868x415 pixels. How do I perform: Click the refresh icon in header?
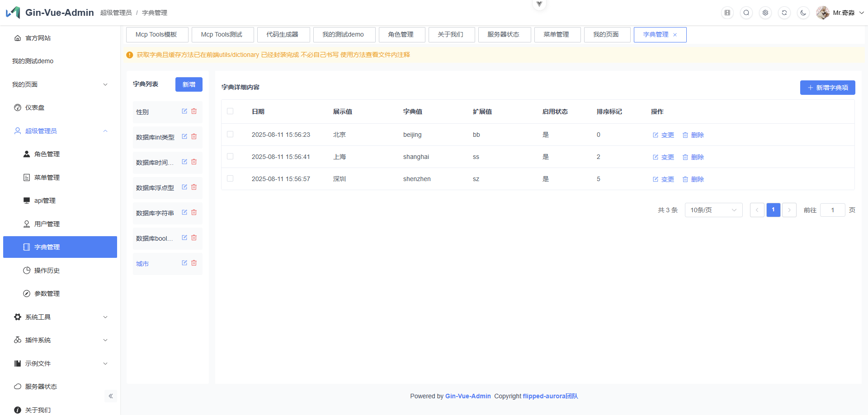pyautogui.click(x=784, y=13)
